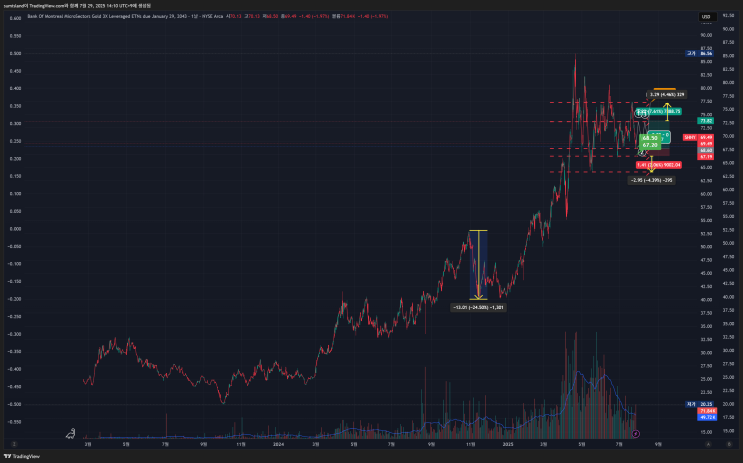Select the orange horizontal line above the range
Viewport: 743px width, 463px height.
pyautogui.click(x=664, y=89)
